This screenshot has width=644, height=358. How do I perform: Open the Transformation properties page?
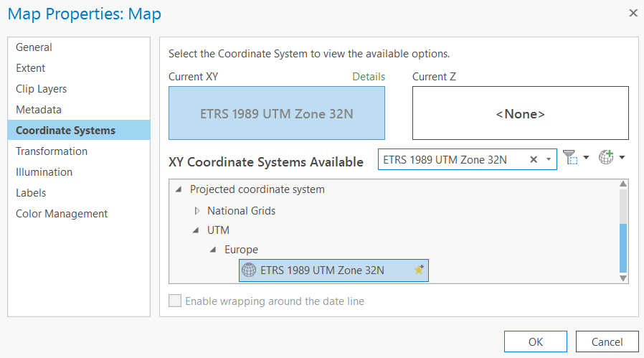click(x=52, y=151)
